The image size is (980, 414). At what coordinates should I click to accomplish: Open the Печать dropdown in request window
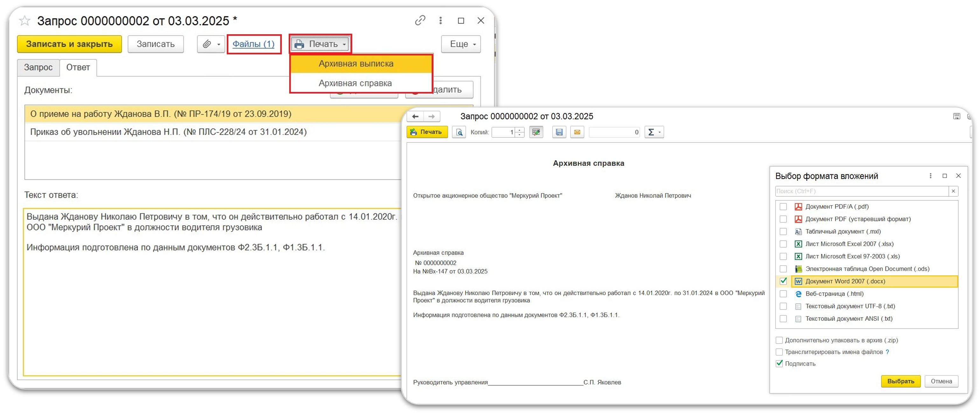pyautogui.click(x=320, y=44)
